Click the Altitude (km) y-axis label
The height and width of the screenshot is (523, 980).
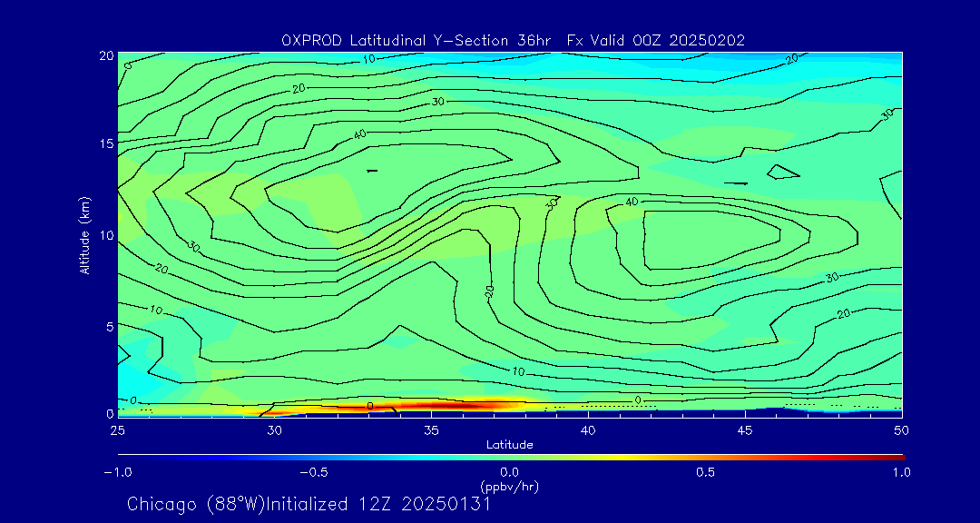click(84, 234)
